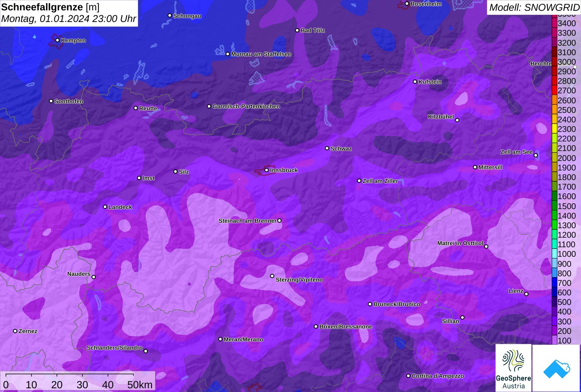
Task: Click the Cortina d'Ampezzo label
Action: tap(438, 376)
